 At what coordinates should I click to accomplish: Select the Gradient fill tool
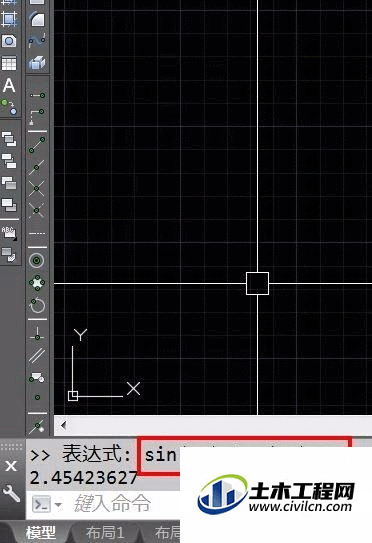point(9,18)
